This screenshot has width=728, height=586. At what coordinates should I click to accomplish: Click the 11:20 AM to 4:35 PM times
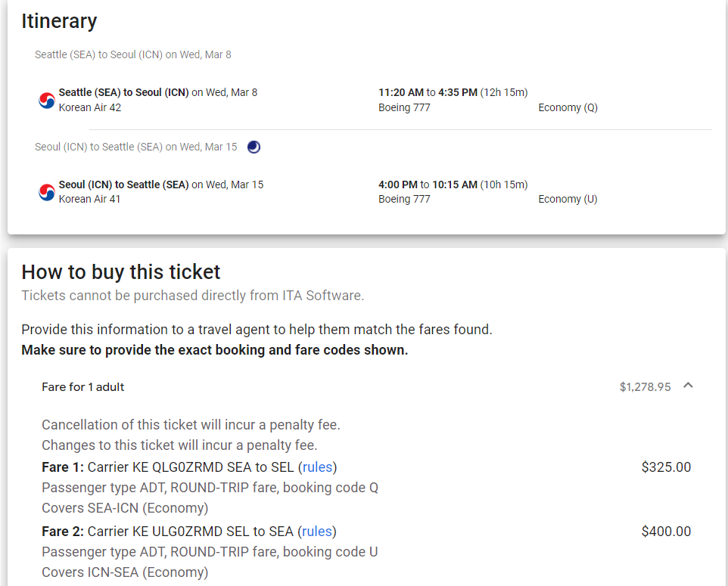(x=428, y=92)
